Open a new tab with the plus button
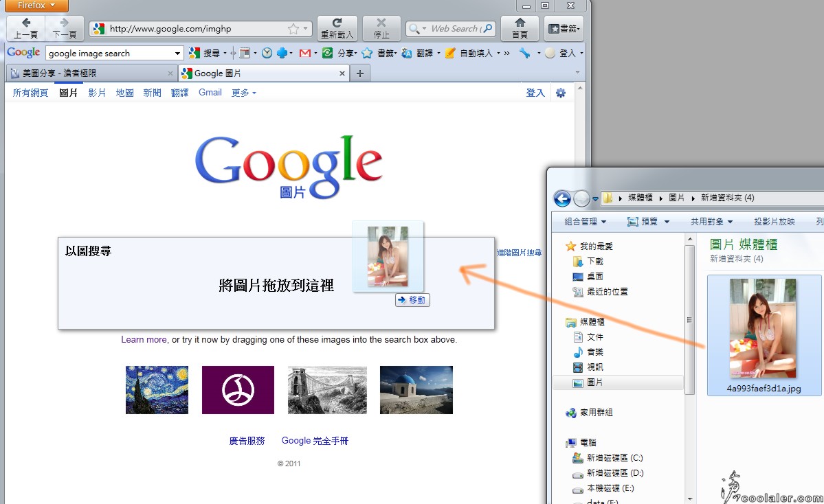This screenshot has height=504, width=824. [360, 73]
